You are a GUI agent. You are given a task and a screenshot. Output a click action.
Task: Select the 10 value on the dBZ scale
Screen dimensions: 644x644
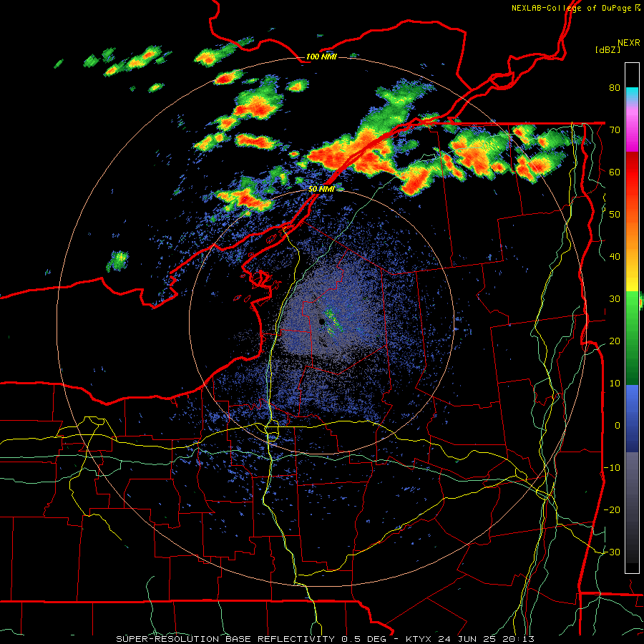[615, 384]
